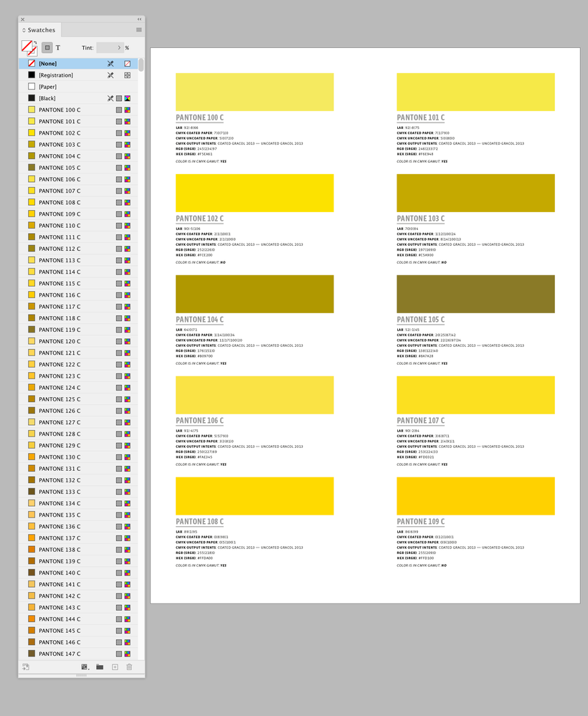The width and height of the screenshot is (588, 716).
Task: Click the New Color Group folder icon
Action: pyautogui.click(x=100, y=667)
